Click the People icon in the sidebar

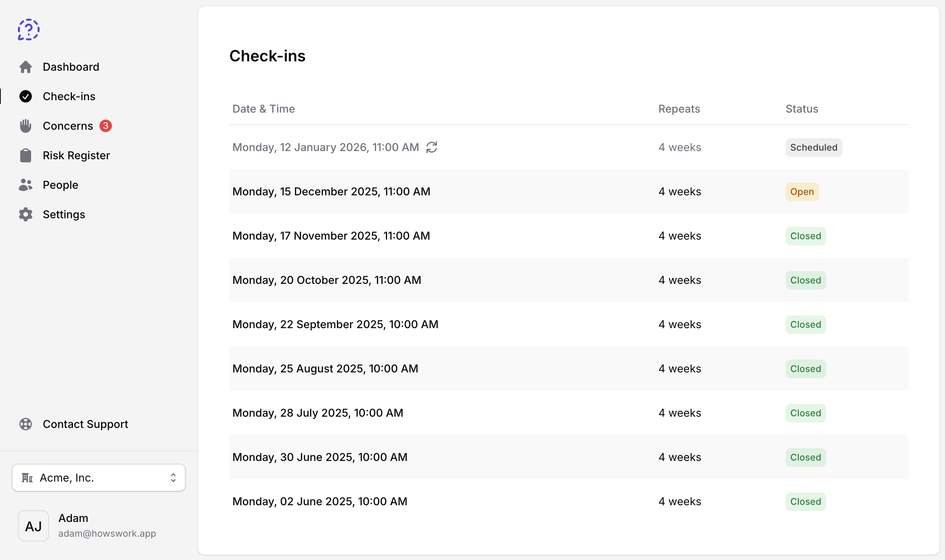[26, 185]
